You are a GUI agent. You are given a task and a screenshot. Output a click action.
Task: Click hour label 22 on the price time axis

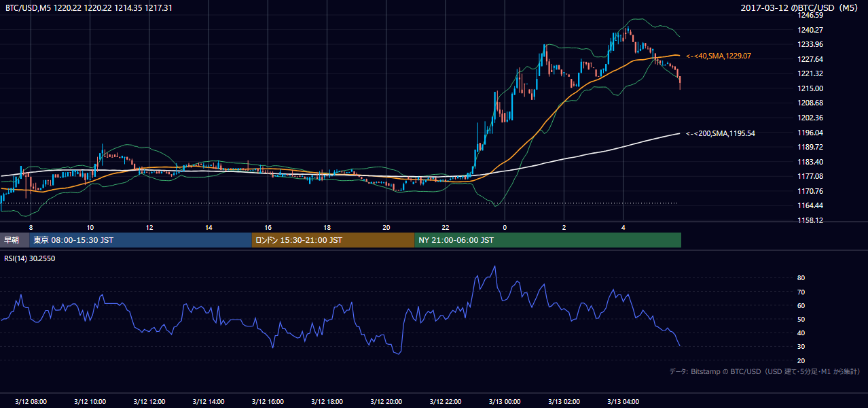point(446,228)
